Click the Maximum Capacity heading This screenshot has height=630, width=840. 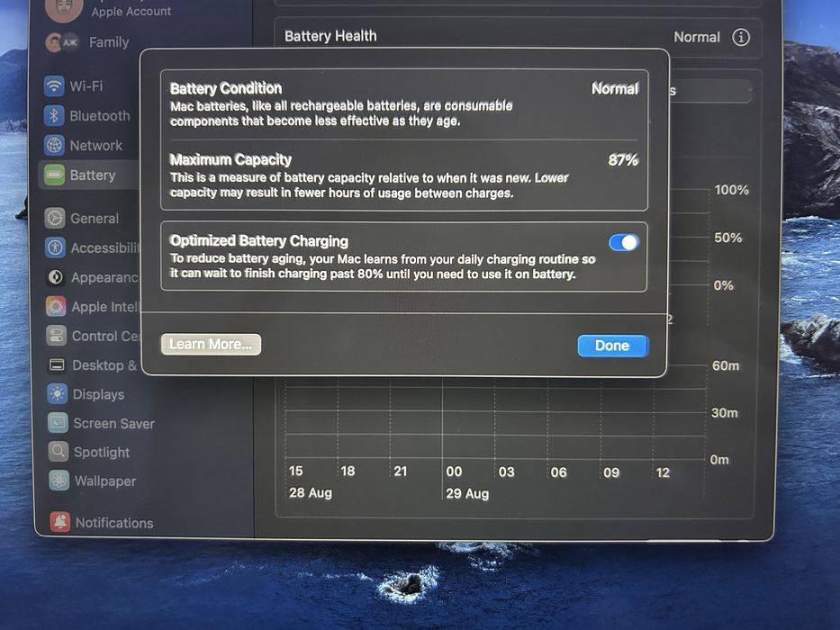click(x=230, y=159)
